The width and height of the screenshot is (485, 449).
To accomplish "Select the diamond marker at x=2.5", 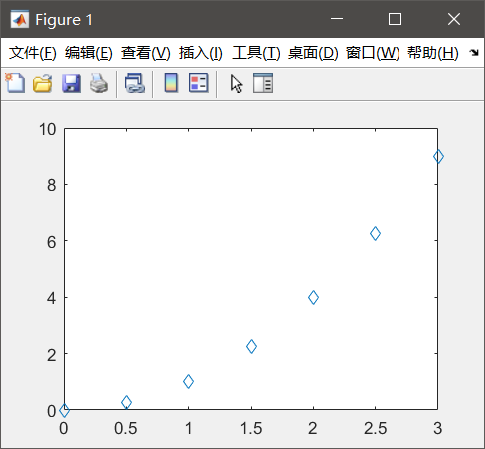I will tap(375, 233).
